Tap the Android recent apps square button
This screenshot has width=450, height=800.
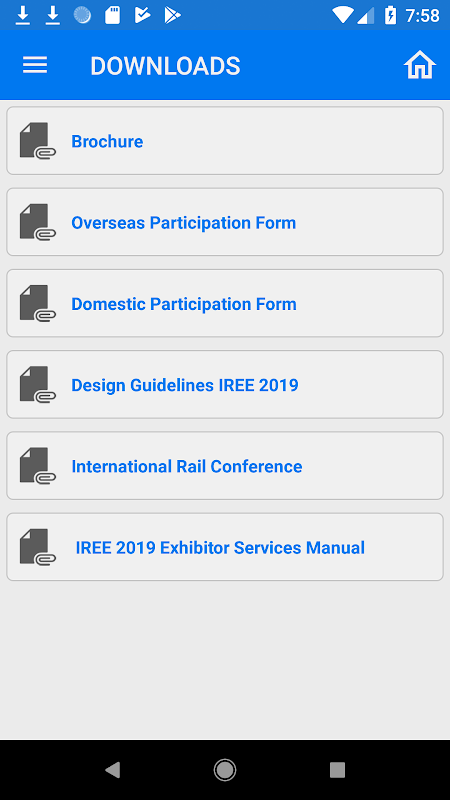click(337, 769)
